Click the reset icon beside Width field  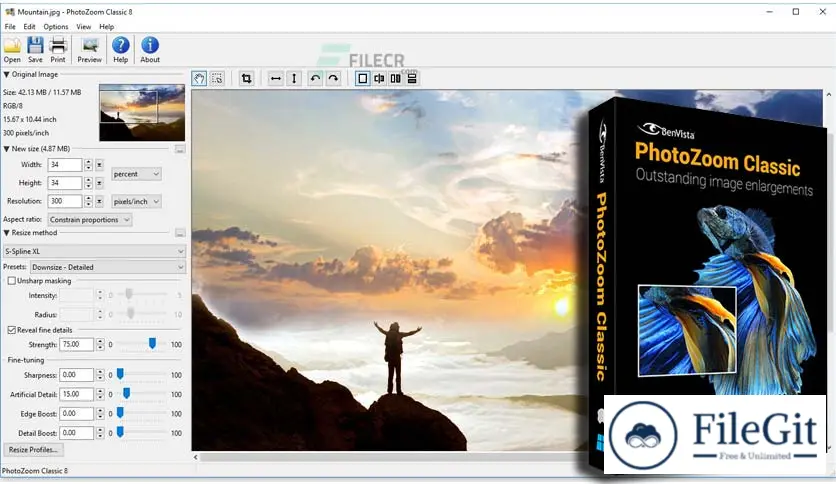point(99,165)
